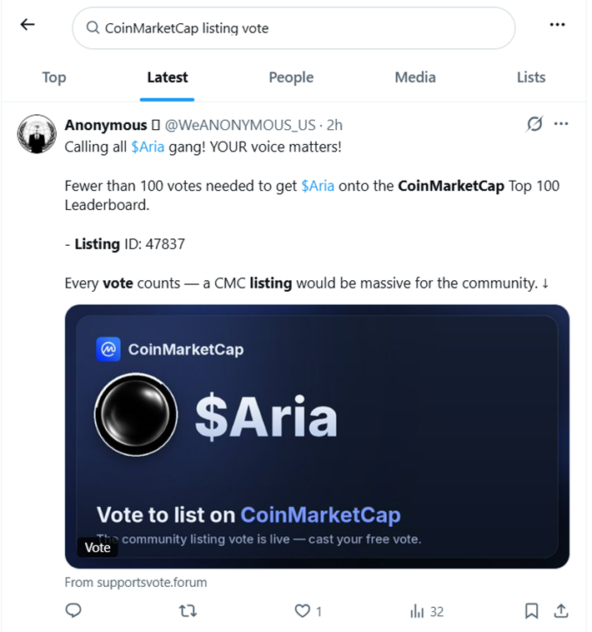Edit the CoinMarketCap listing vote search field

tap(294, 28)
